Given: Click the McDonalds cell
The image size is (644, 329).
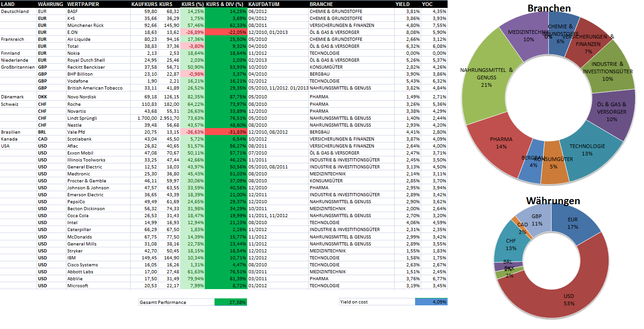Looking at the screenshot, I should pos(98,237).
